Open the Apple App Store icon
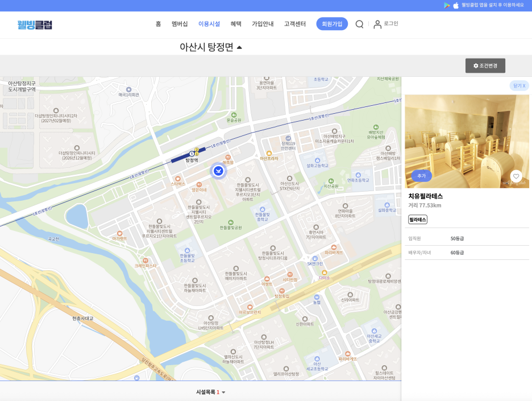This screenshot has height=401, width=532. tap(456, 5)
